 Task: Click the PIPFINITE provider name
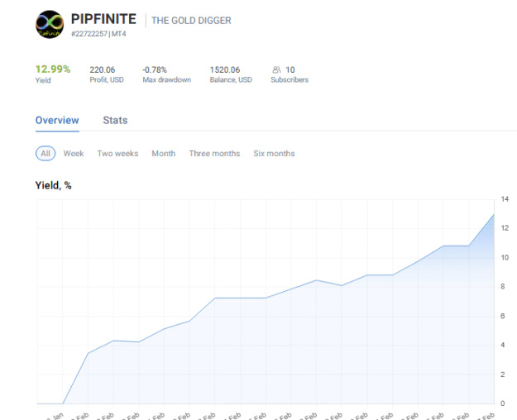coord(103,19)
